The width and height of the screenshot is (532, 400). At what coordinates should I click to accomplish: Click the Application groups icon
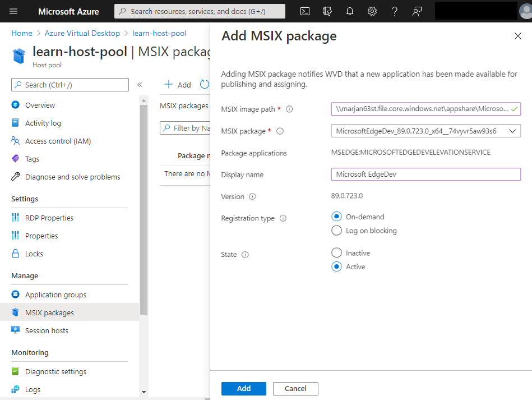[15, 295]
